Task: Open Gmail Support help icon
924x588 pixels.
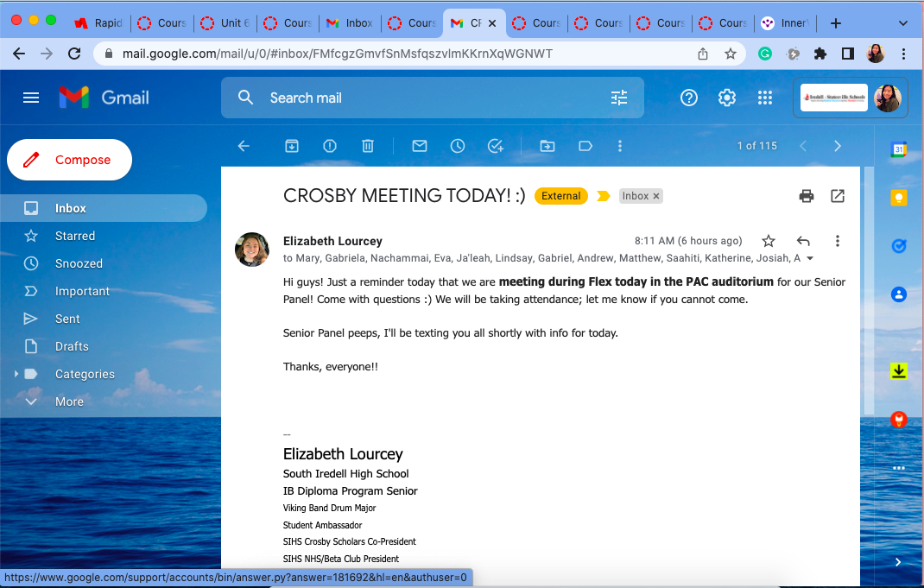Action: (689, 98)
